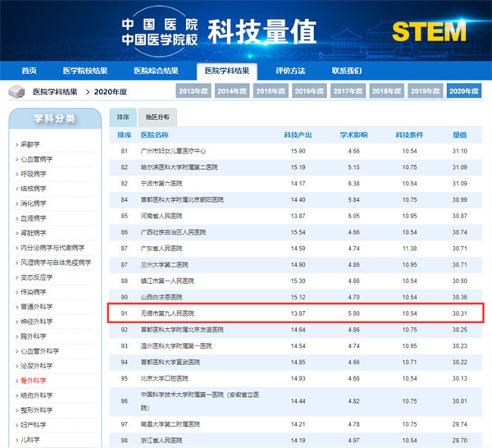Viewport: 492px width, 448px height.
Task: Click the 3D box breadcrumb icon
Action: pyautogui.click(x=16, y=92)
